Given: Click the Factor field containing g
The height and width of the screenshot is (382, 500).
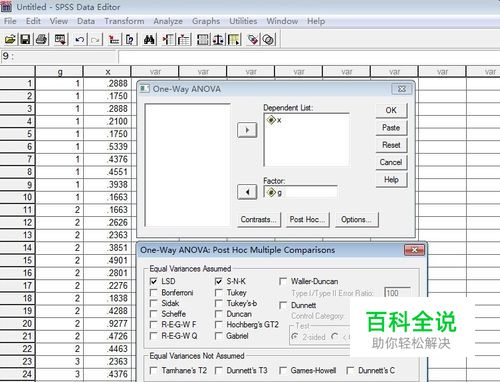Looking at the screenshot, I should (300, 192).
